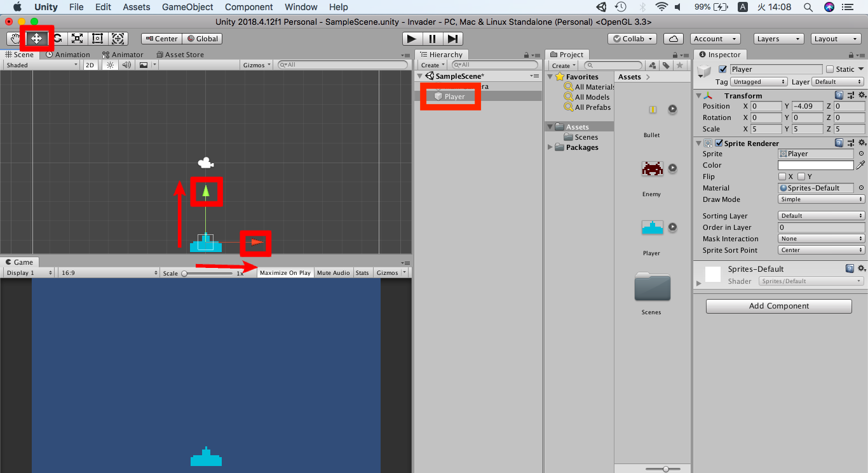
Task: Open the Tag Untagged dropdown
Action: [759, 82]
